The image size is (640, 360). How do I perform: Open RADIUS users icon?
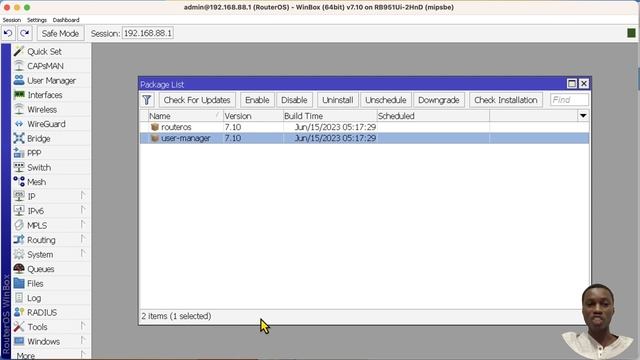point(19,312)
